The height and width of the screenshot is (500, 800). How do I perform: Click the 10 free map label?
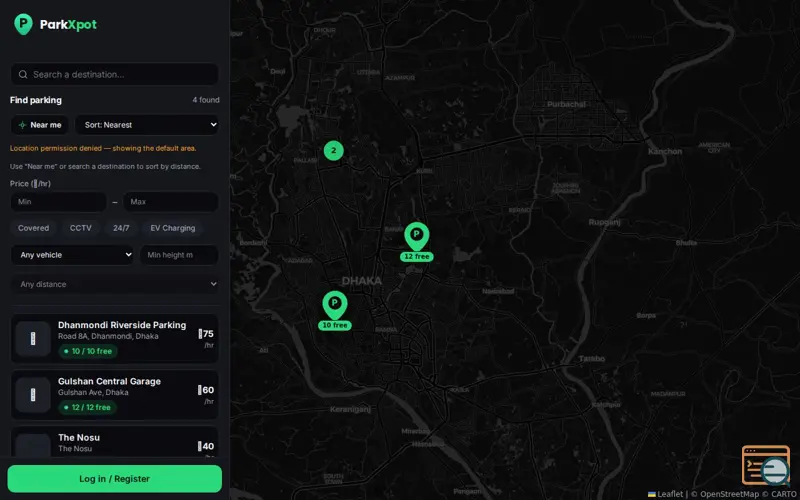coord(335,326)
